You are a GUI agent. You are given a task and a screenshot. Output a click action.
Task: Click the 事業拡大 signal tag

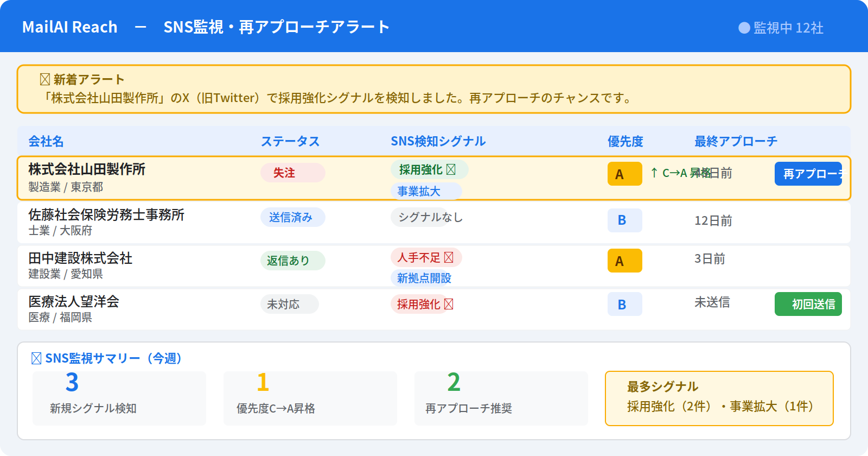pyautogui.click(x=426, y=191)
